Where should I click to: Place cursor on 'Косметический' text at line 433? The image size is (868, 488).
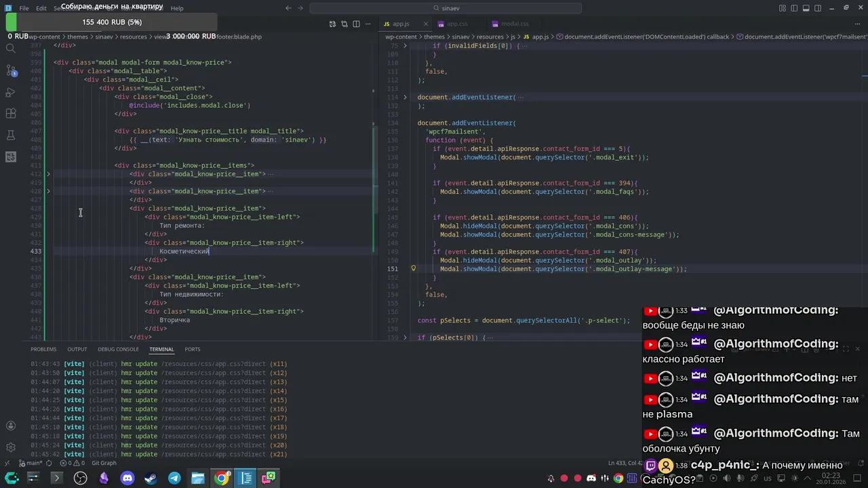pyautogui.click(x=184, y=251)
